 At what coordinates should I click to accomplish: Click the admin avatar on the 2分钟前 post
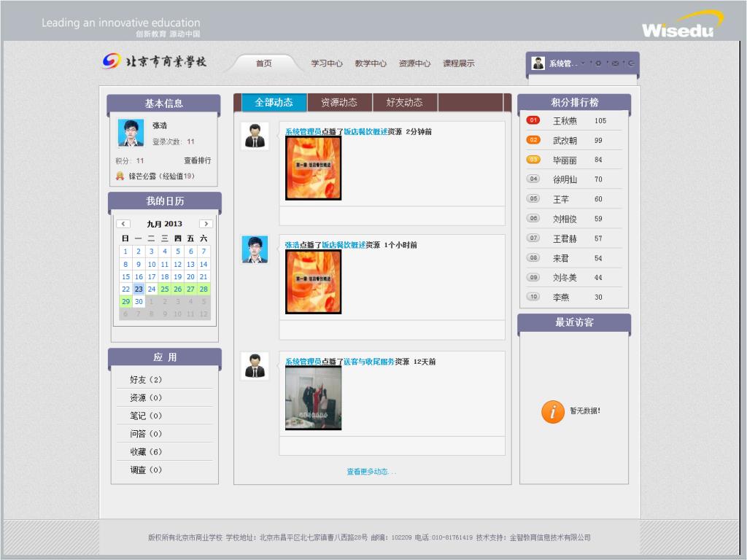click(x=255, y=136)
